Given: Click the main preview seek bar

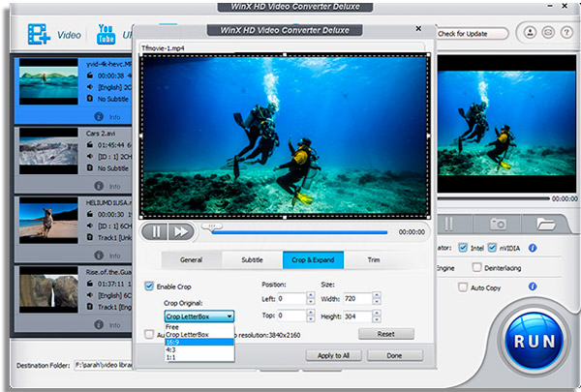Looking at the screenshot, I should pos(493,198).
